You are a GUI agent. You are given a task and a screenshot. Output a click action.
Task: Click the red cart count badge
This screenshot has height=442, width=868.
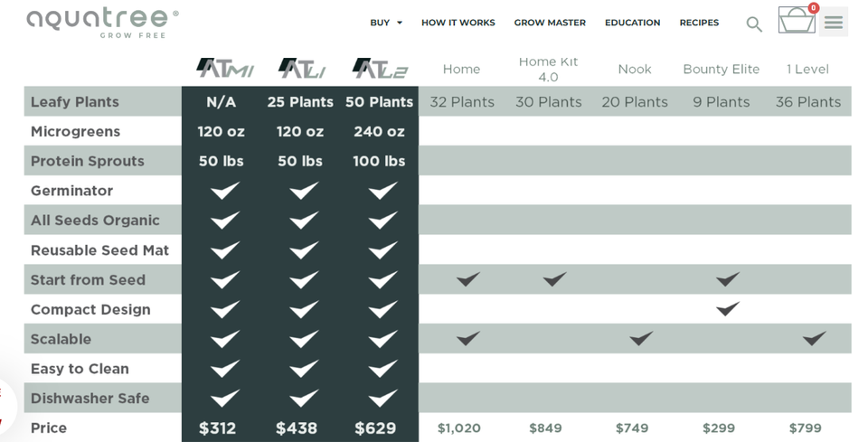pos(813,8)
